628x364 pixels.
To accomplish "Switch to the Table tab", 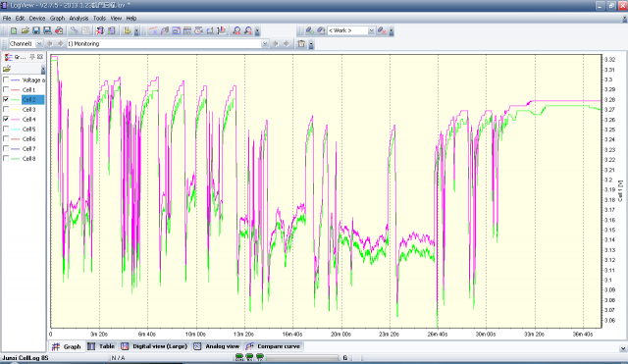I will (101, 346).
